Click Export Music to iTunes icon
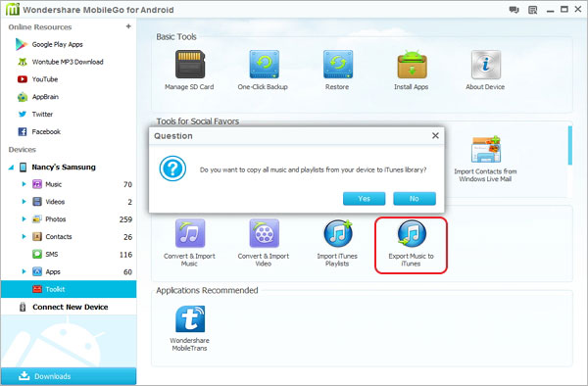This screenshot has width=588, height=386. coord(412,233)
